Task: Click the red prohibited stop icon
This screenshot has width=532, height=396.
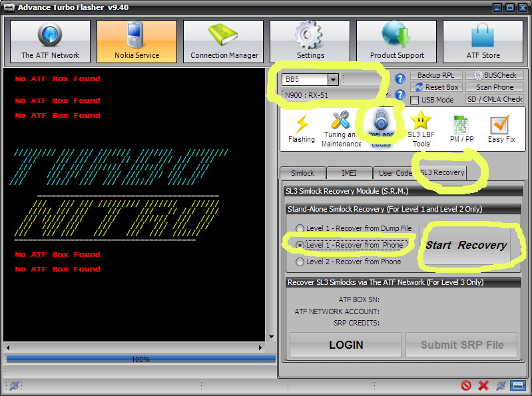Action: pos(466,385)
